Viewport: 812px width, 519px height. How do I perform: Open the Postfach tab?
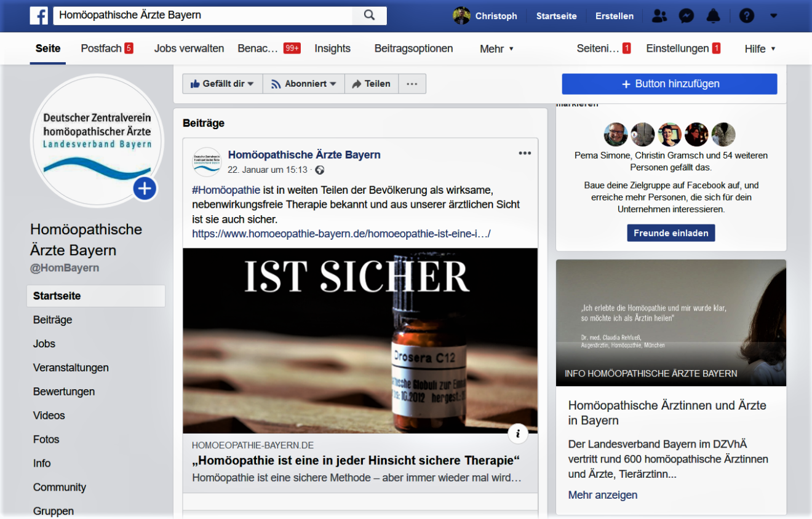[x=107, y=49]
